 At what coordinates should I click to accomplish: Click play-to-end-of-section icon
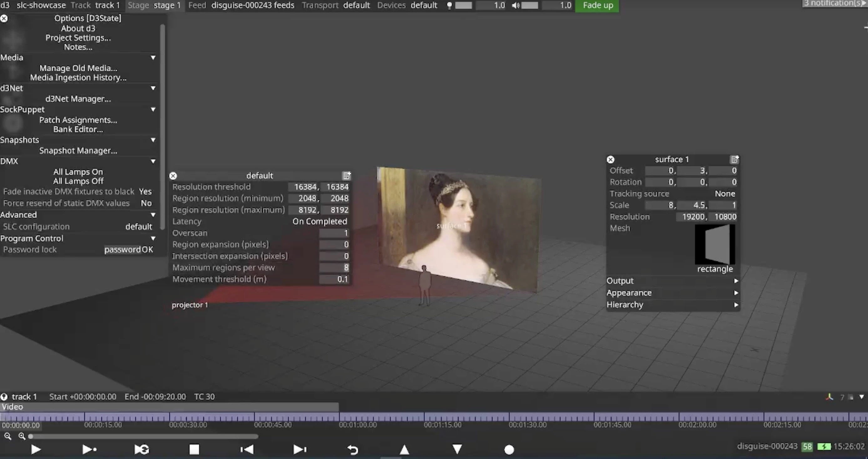coord(89,449)
